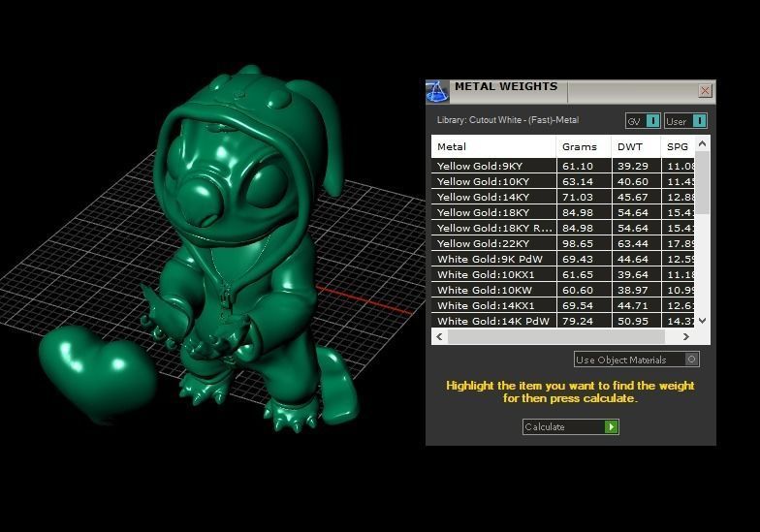Select the Yellow Gold:18KY row
Screen dimensions: 760x532
[x=562, y=213]
